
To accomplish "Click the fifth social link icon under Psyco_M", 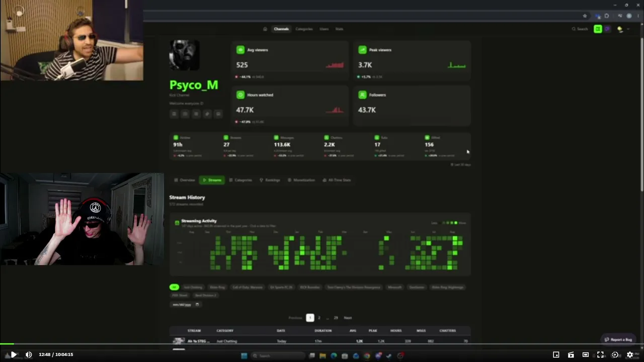I will [x=218, y=114].
